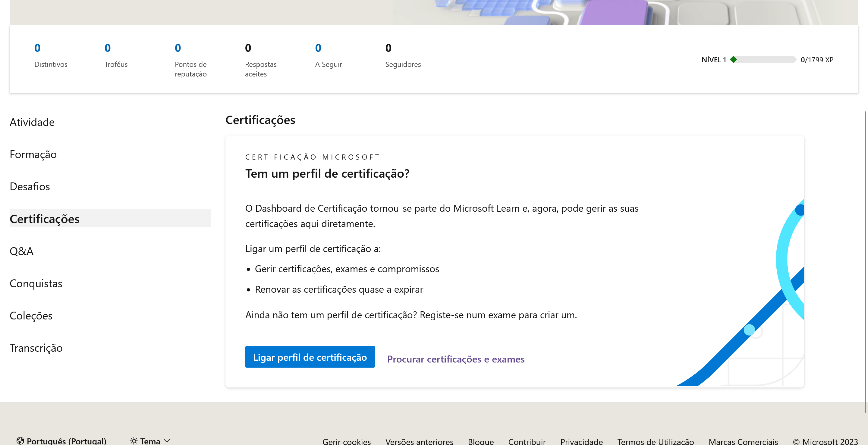The width and height of the screenshot is (868, 445).
Task: Open Conquistas in the sidebar
Action: pyautogui.click(x=36, y=283)
